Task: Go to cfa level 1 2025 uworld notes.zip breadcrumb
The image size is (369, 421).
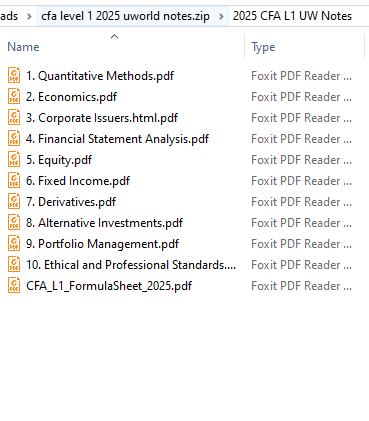Action: 125,16
